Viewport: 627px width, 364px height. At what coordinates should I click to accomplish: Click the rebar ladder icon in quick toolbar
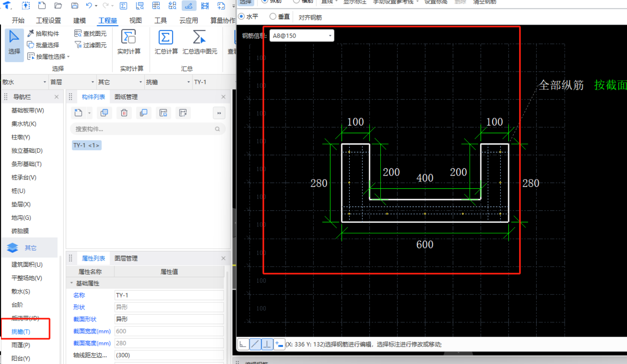coord(205,5)
